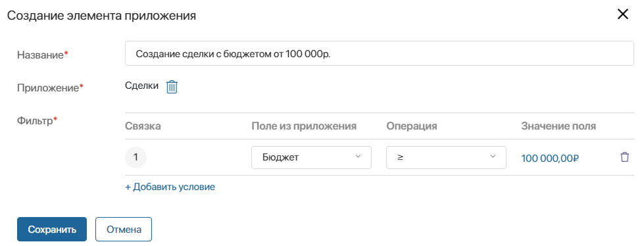Focus the Название text input field
The height and width of the screenshot is (246, 644).
click(x=380, y=53)
